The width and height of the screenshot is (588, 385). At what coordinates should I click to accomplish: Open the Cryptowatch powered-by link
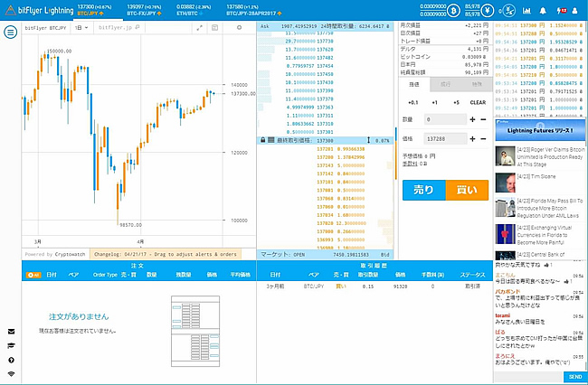[55, 254]
